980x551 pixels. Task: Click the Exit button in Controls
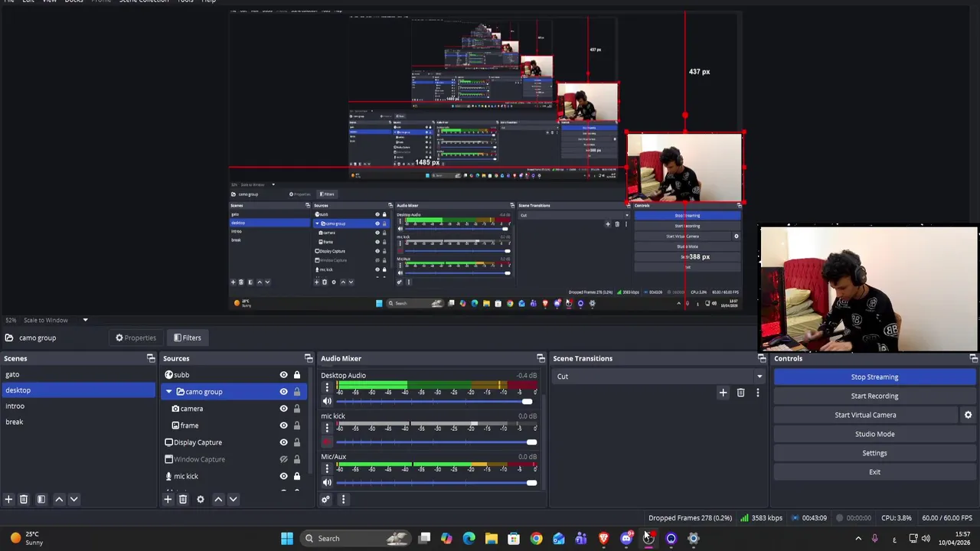874,472
